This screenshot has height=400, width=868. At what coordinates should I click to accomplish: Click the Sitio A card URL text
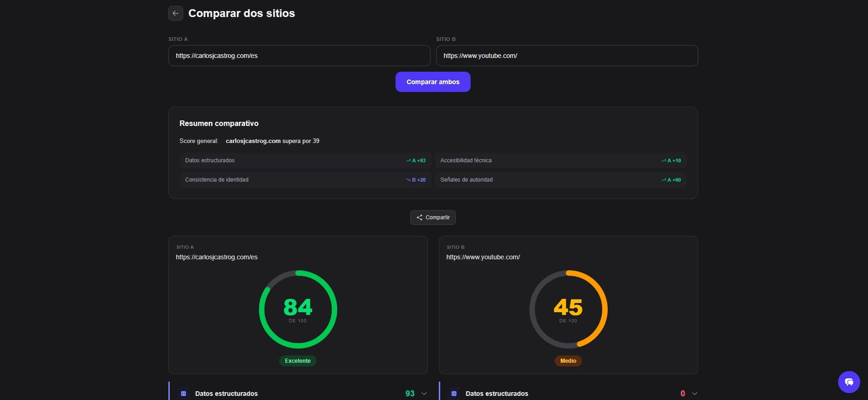point(217,257)
